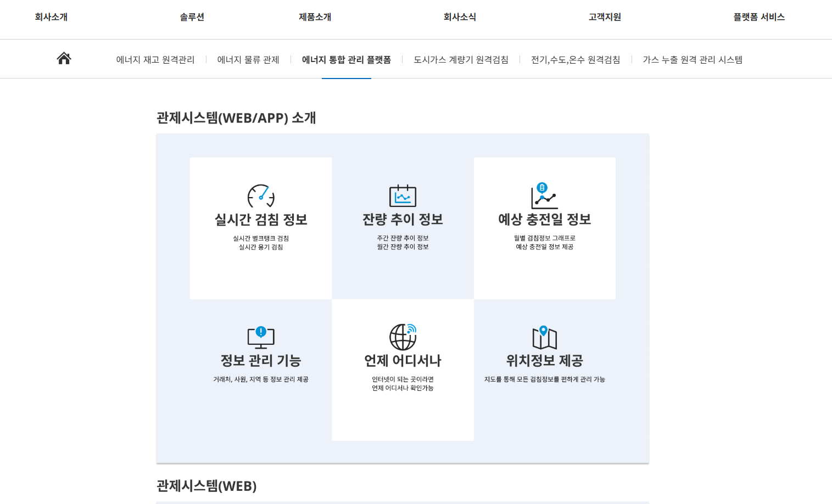
Task: Select the 에너지 통합 관리 플랫폼 tab
Action: click(x=347, y=59)
